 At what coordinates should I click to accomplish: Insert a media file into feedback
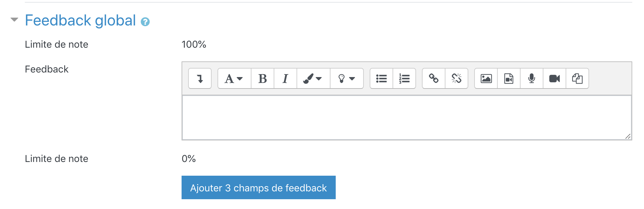[509, 78]
